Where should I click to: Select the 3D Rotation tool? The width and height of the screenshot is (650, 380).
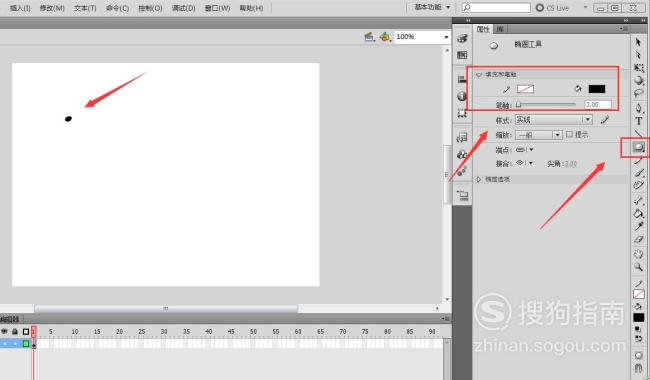(x=639, y=80)
